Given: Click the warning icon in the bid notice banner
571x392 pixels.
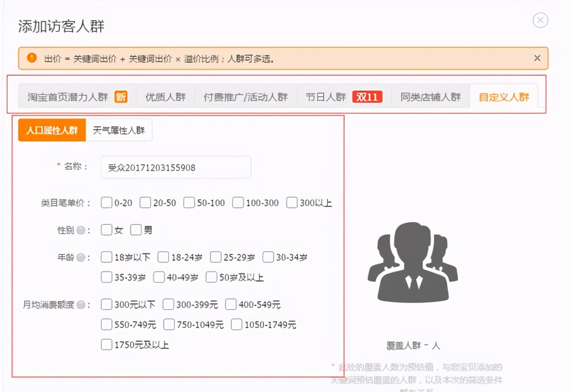Looking at the screenshot, I should [x=31, y=58].
